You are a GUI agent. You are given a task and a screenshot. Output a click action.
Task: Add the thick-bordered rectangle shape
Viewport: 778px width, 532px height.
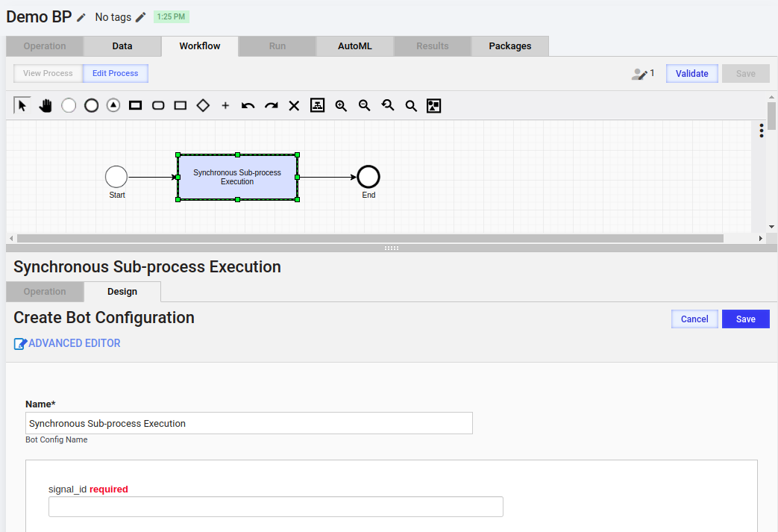click(x=136, y=105)
